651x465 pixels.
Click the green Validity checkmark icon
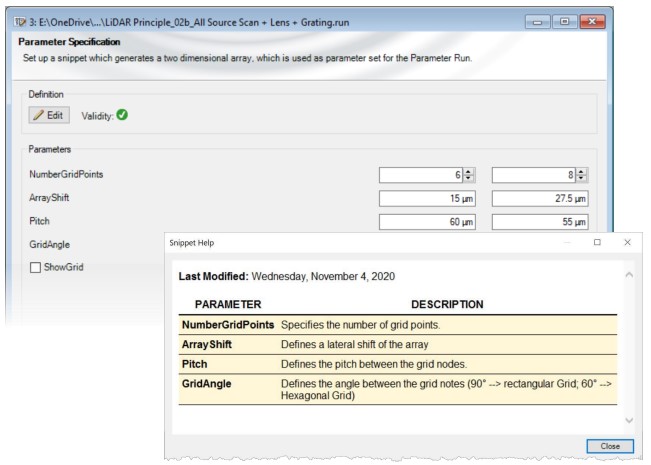point(122,115)
